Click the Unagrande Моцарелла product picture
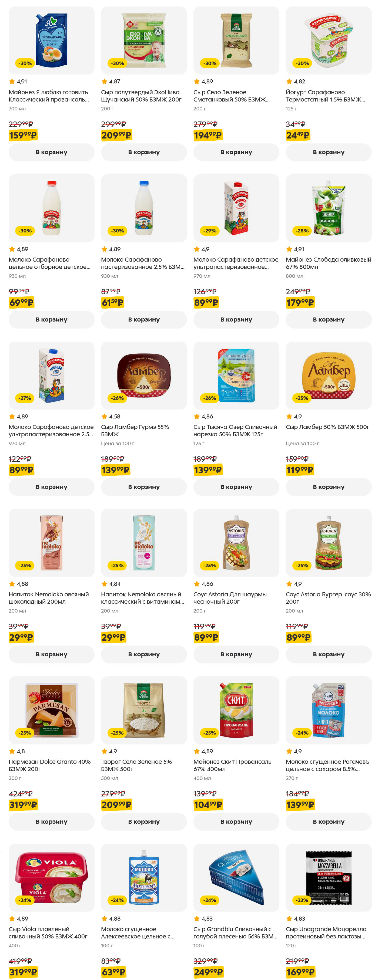The width and height of the screenshot is (385, 980). click(328, 877)
